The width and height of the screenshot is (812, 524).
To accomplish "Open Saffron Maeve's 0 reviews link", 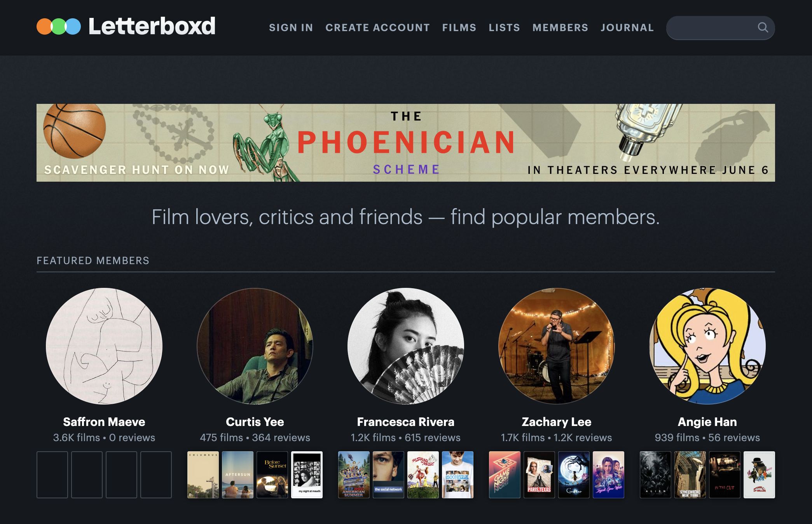I will (x=132, y=438).
